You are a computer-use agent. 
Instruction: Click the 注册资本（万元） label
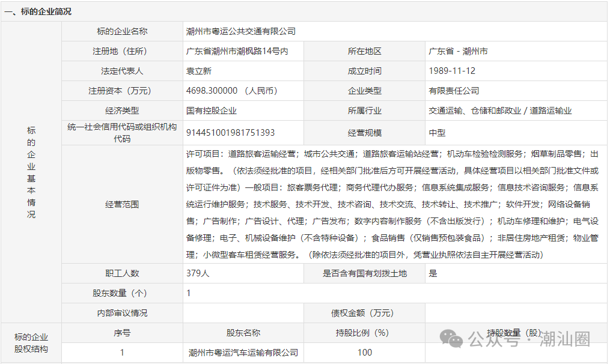pos(120,91)
